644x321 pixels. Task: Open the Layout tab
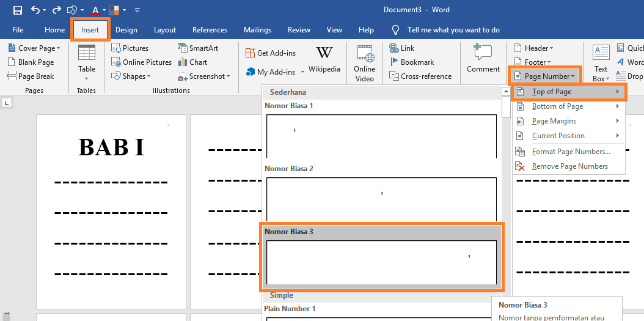pyautogui.click(x=165, y=30)
